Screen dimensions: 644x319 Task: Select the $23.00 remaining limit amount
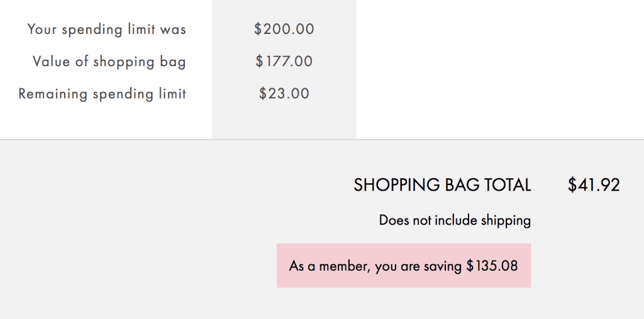pyautogui.click(x=284, y=94)
